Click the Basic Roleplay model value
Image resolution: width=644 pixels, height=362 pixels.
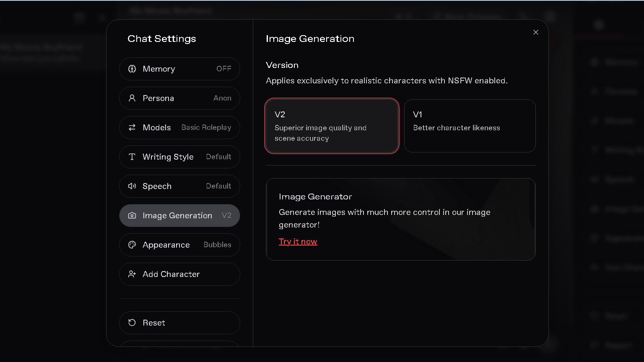(x=206, y=127)
